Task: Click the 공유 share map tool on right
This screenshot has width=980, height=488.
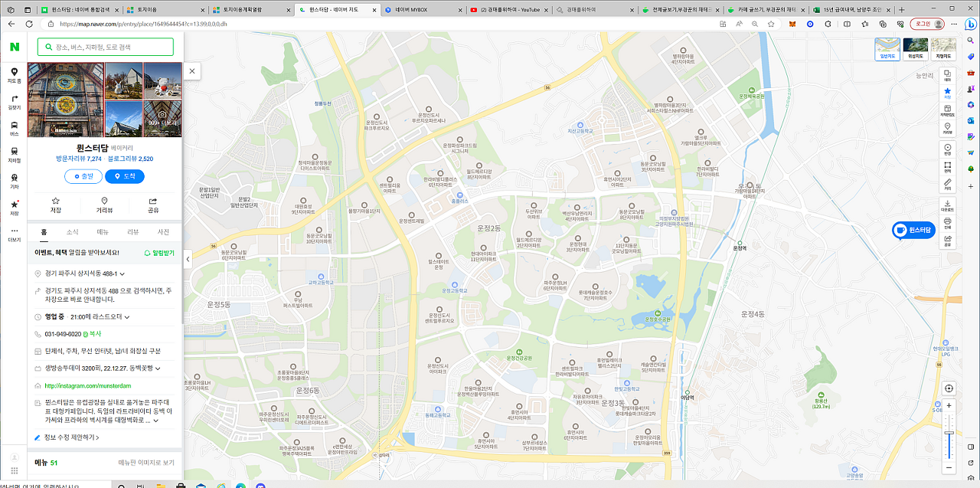Action: tap(947, 241)
